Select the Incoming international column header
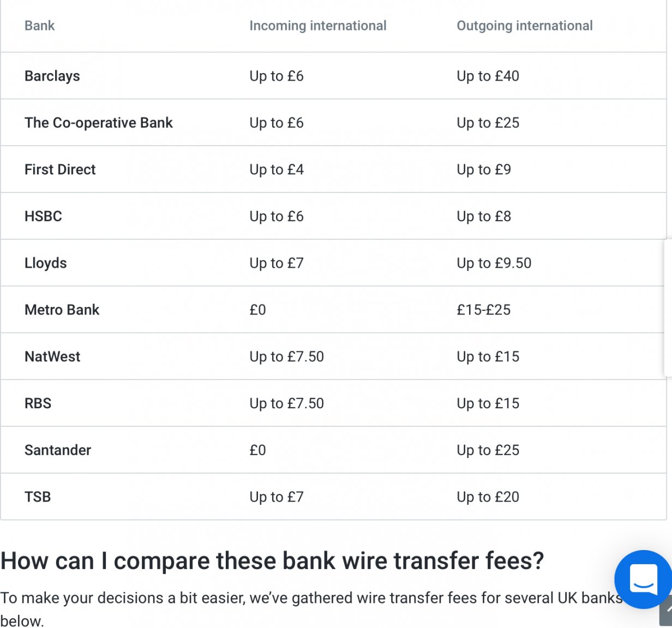This screenshot has height=628, width=672. (318, 26)
